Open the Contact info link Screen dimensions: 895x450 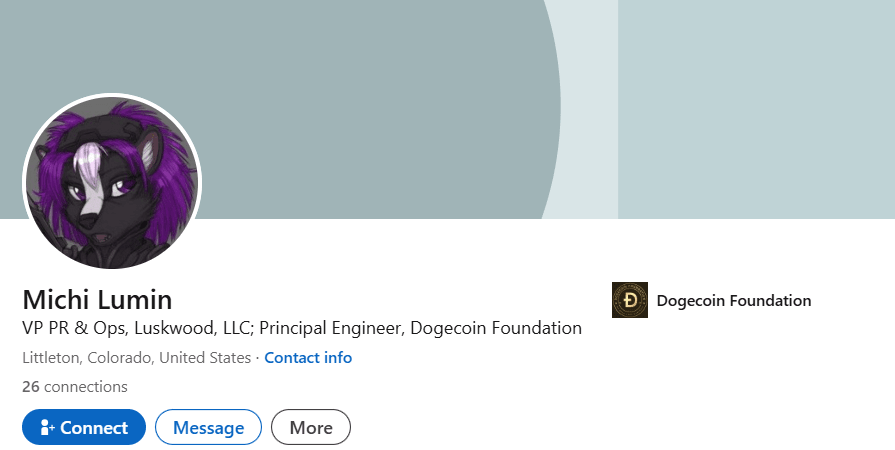click(x=308, y=358)
